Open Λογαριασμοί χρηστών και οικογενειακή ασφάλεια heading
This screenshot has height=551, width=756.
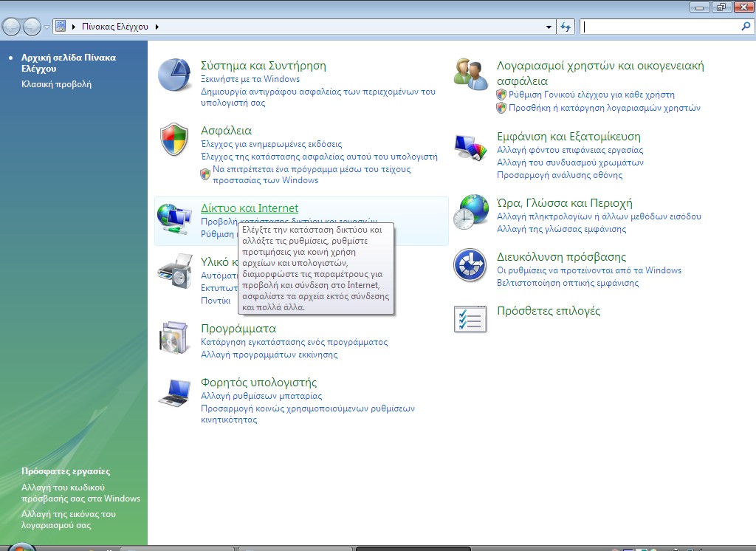click(600, 73)
